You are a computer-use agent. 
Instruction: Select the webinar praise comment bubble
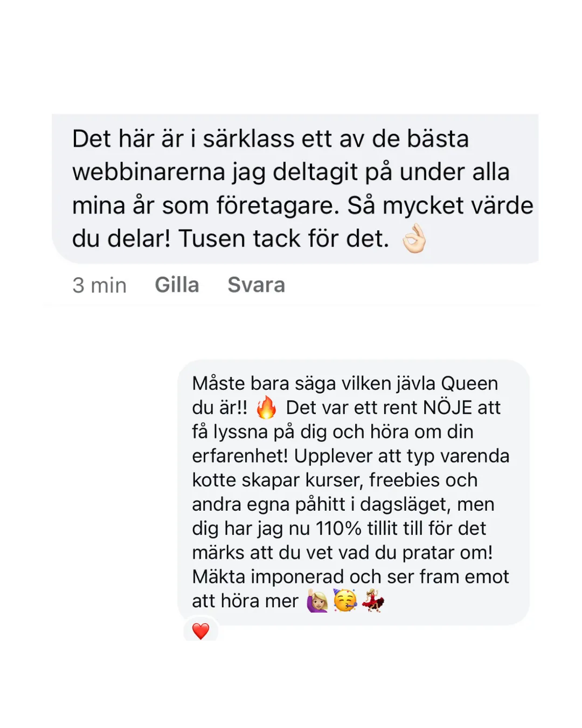(295, 189)
